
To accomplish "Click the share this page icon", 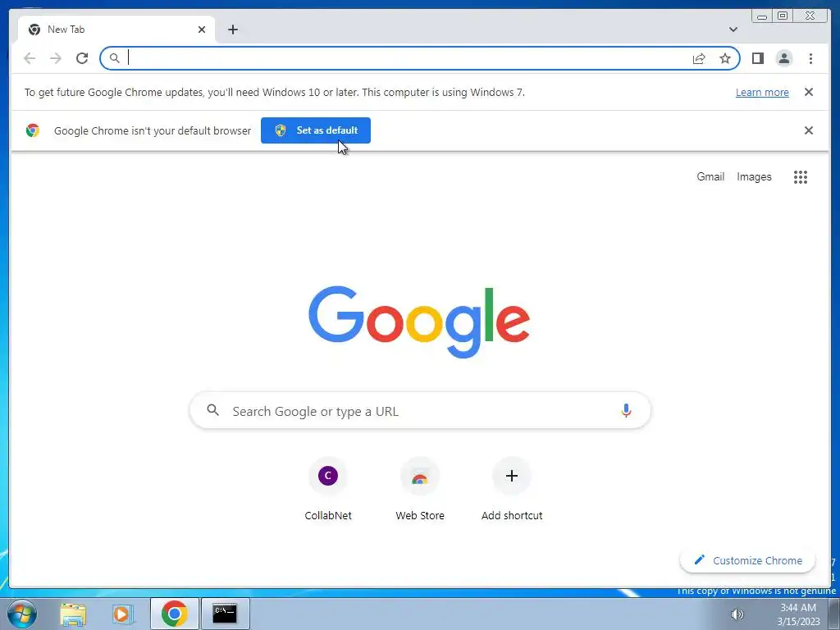I will coord(699,58).
